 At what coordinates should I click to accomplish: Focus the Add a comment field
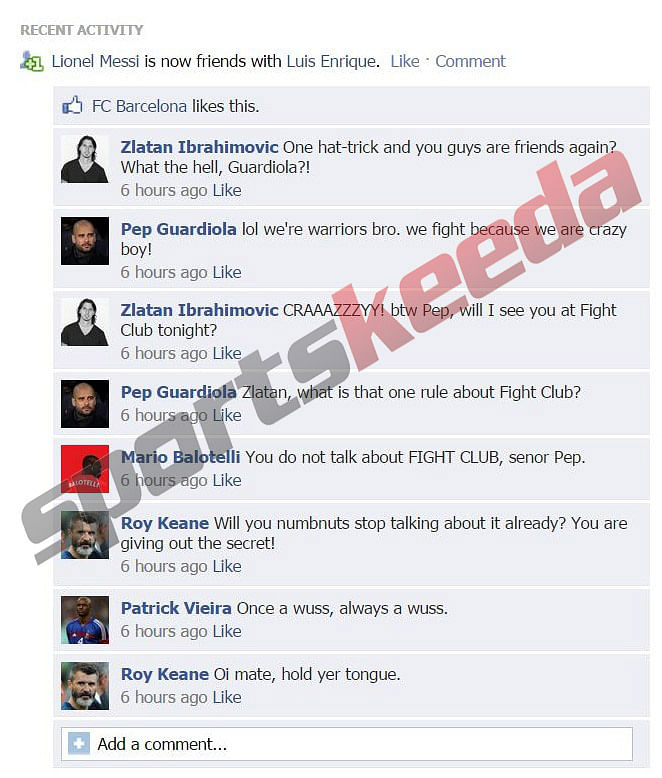347,744
